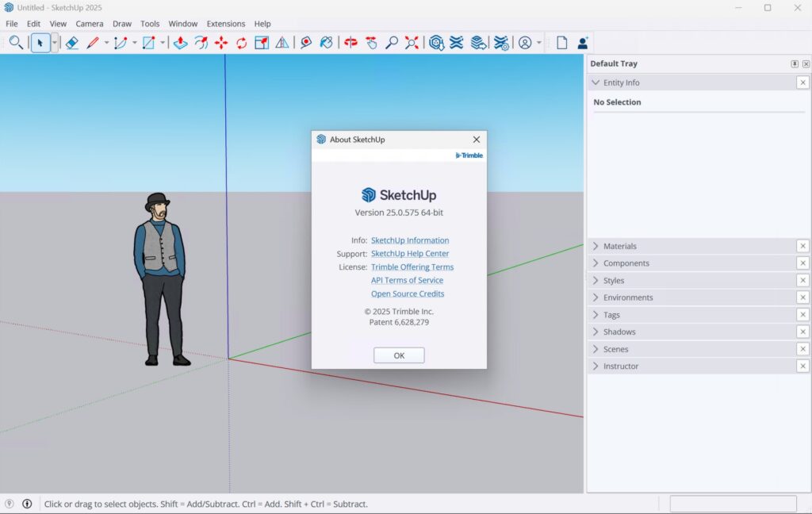Expand the Styles panel
Image resolution: width=812 pixels, height=514 pixels.
[x=596, y=280]
